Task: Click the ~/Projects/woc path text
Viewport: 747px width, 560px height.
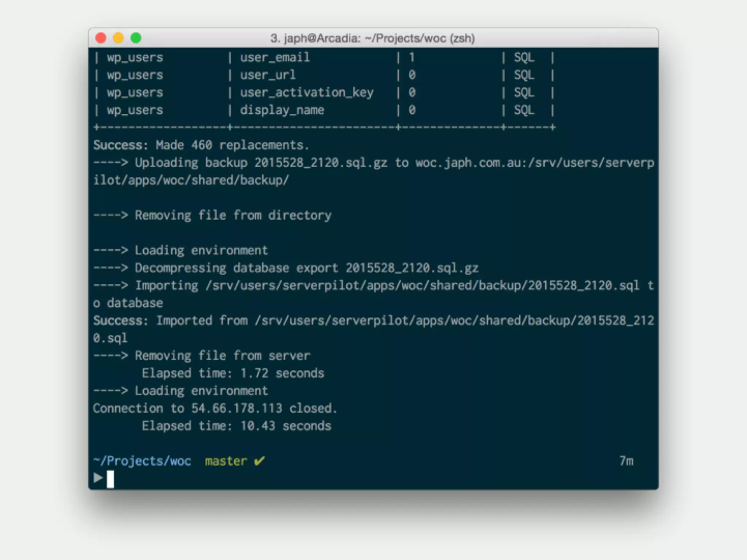Action: point(142,461)
